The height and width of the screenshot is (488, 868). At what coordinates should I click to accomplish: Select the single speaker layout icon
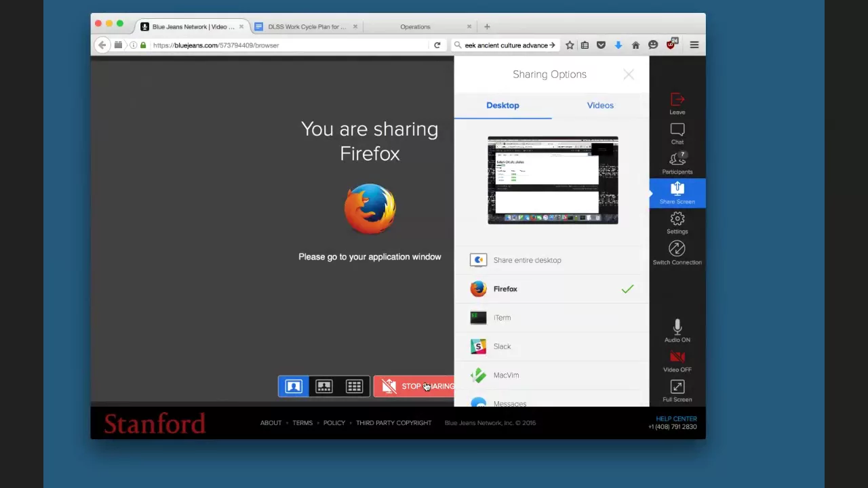(x=294, y=386)
